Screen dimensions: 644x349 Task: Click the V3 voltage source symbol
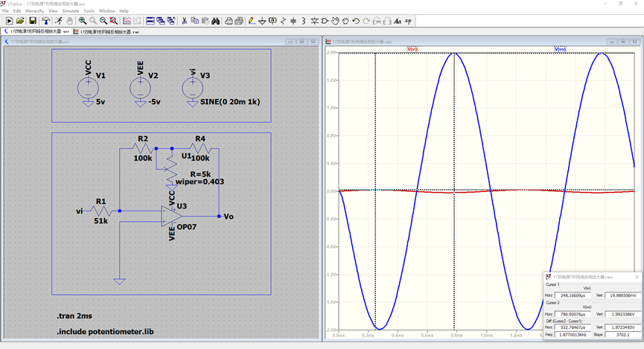coord(192,89)
